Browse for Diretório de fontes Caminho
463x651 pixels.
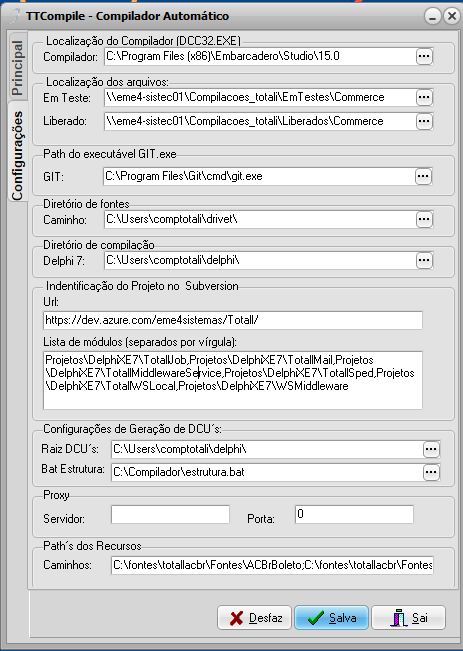(x=424, y=219)
